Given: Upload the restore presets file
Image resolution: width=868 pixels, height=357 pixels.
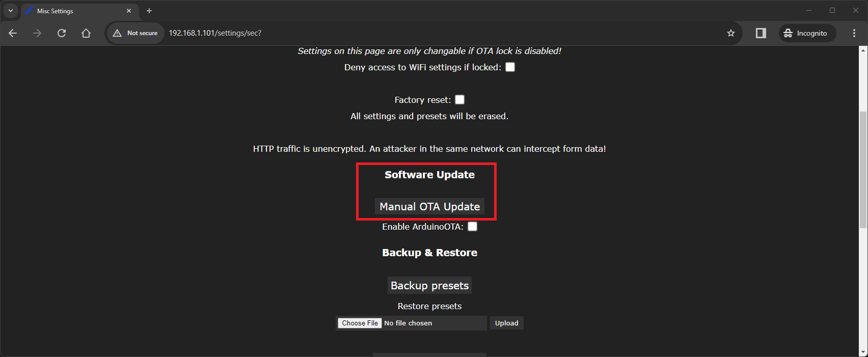Looking at the screenshot, I should point(506,323).
